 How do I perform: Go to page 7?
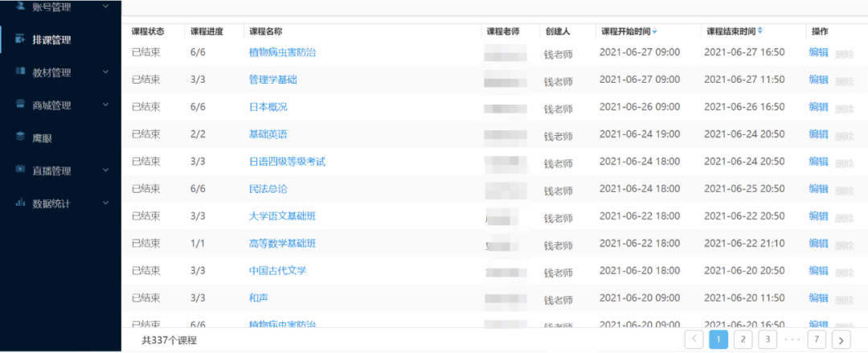pos(817,339)
